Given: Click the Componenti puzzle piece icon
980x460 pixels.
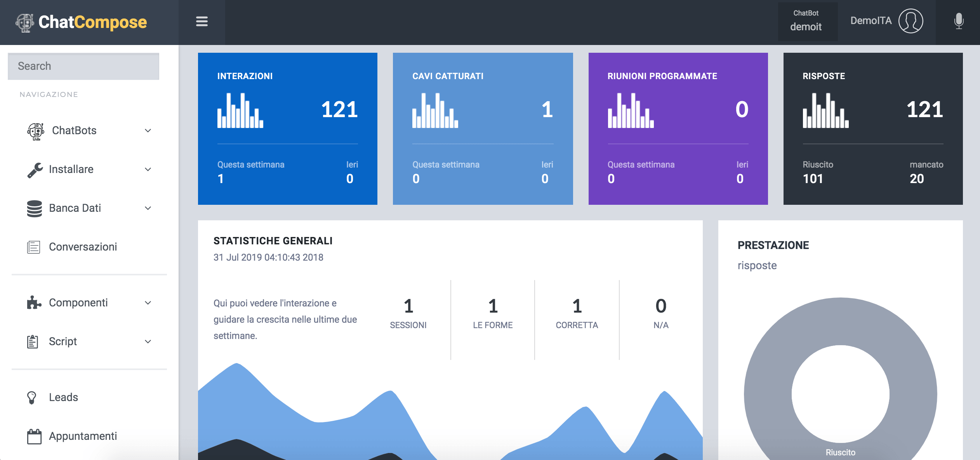Looking at the screenshot, I should click(x=34, y=303).
